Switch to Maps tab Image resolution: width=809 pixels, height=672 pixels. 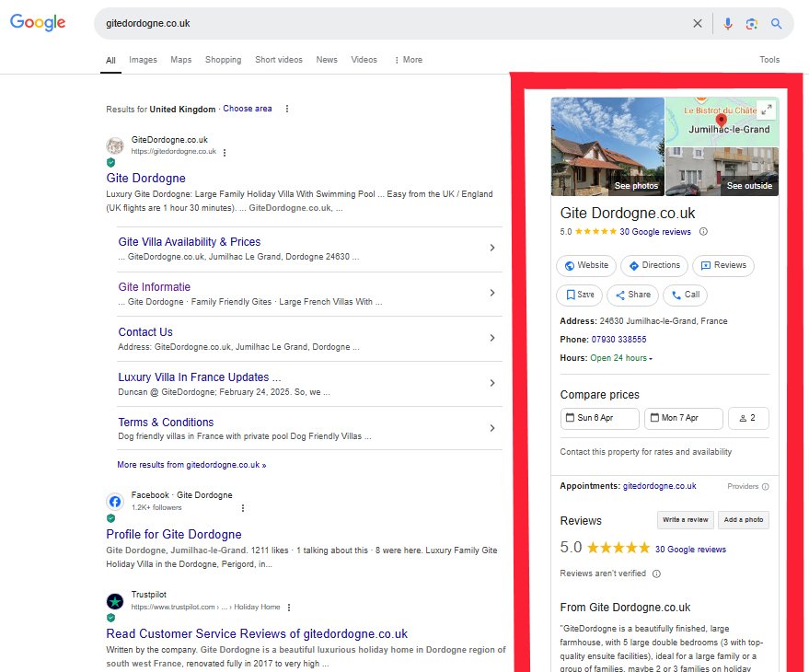coord(181,60)
